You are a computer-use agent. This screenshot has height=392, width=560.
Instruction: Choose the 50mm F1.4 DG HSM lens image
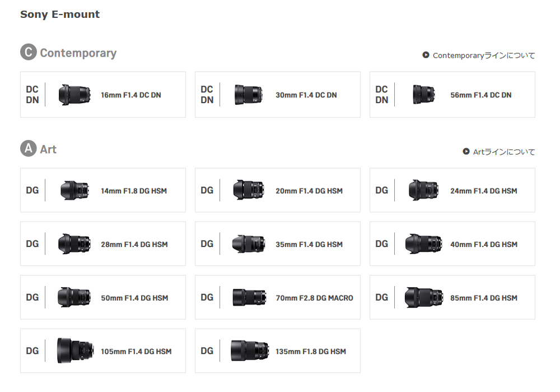coord(74,297)
